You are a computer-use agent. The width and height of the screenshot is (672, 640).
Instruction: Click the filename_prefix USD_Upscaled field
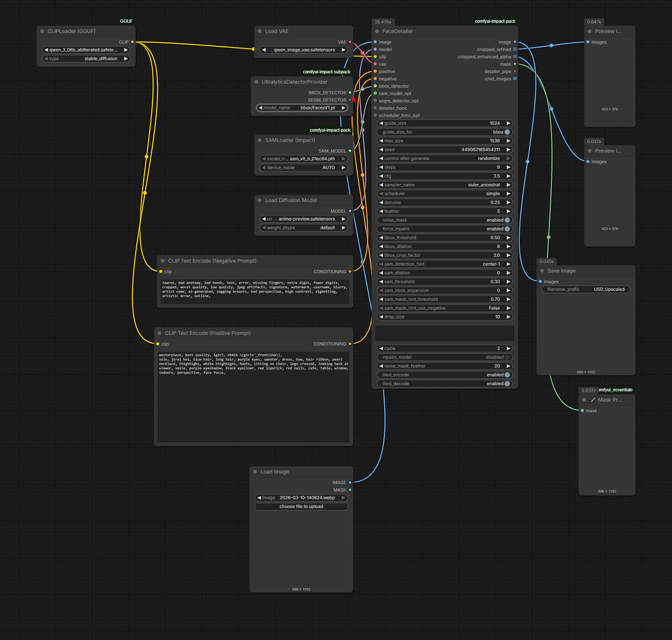click(x=586, y=289)
